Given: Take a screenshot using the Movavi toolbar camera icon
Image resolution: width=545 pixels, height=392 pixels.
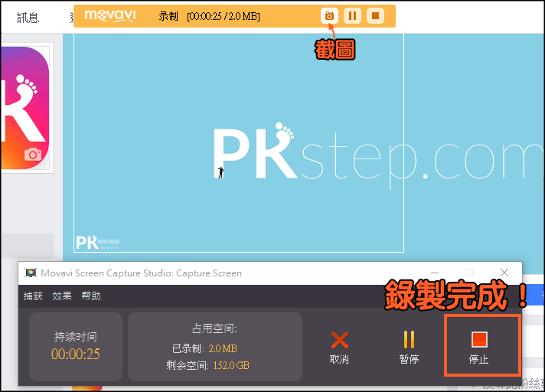Looking at the screenshot, I should coord(329,16).
